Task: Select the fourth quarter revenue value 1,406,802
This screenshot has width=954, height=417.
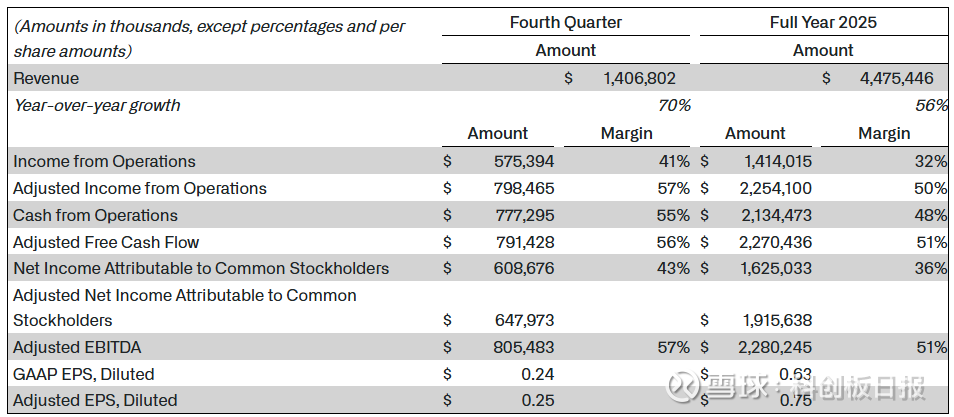Action: [639, 78]
